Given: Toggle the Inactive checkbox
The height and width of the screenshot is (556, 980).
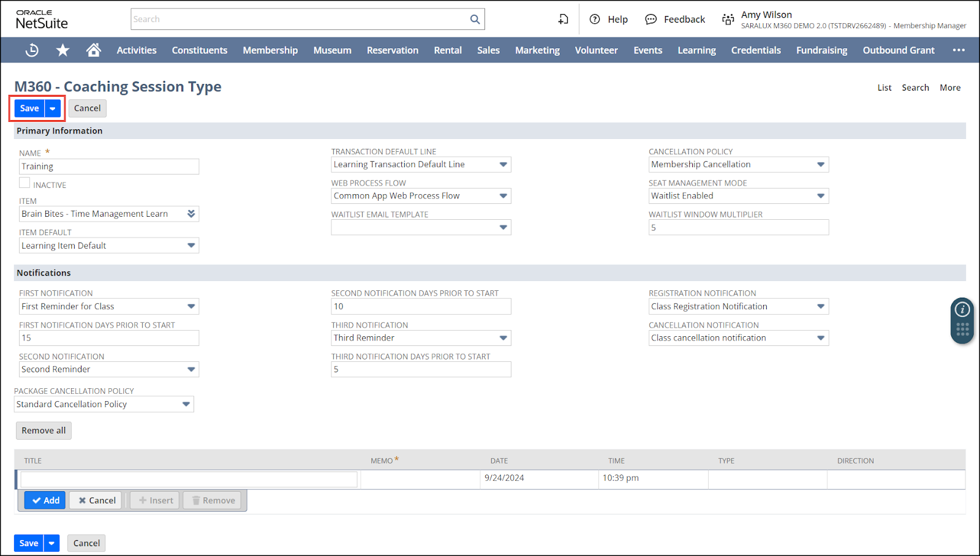Looking at the screenshot, I should [24, 183].
